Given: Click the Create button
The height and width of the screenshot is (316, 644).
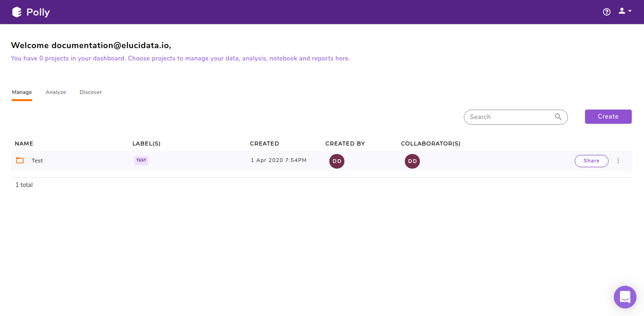Looking at the screenshot, I should [x=608, y=116].
